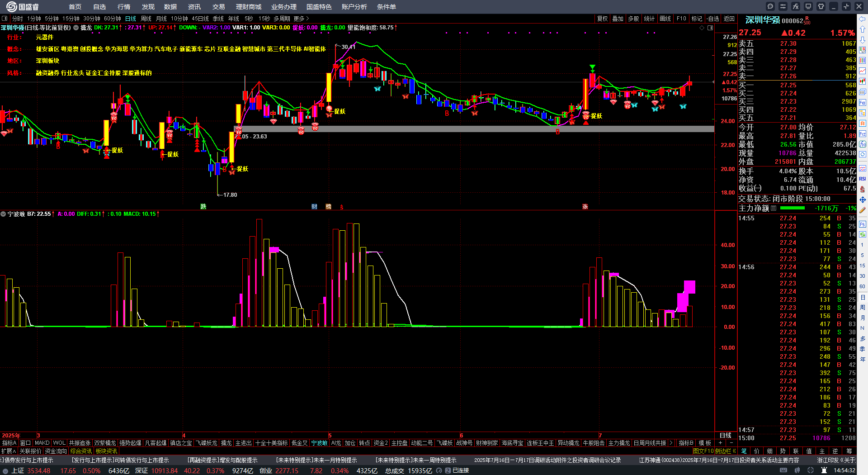Open the message chat bubble icon
Screen dimensions: 868x475
click(x=770, y=6)
